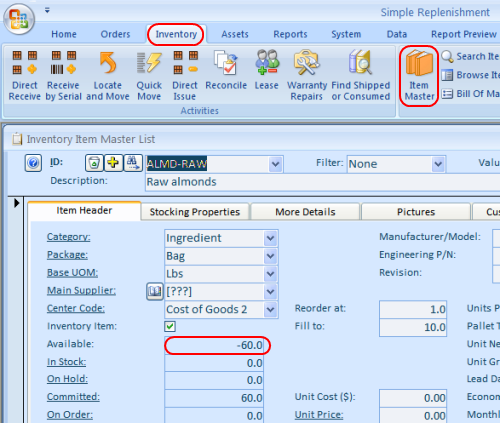Expand the Center Code dropdown
The image size is (500, 423).
coord(270,310)
